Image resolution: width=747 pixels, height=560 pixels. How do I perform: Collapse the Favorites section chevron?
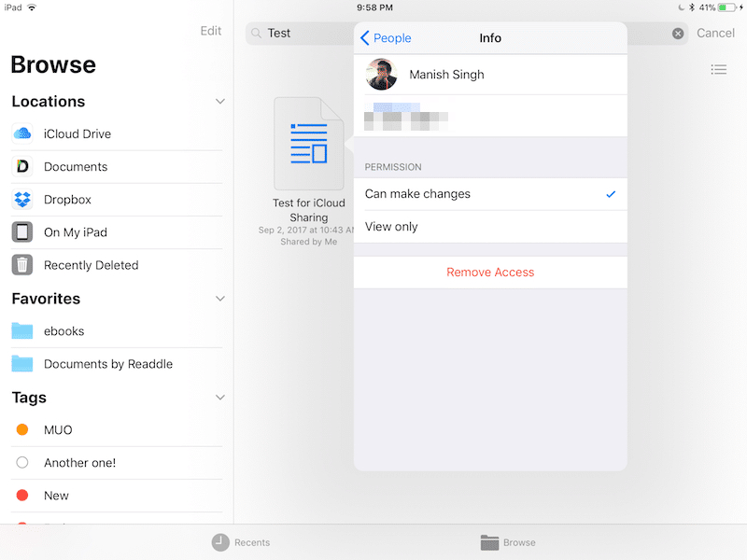click(x=220, y=299)
